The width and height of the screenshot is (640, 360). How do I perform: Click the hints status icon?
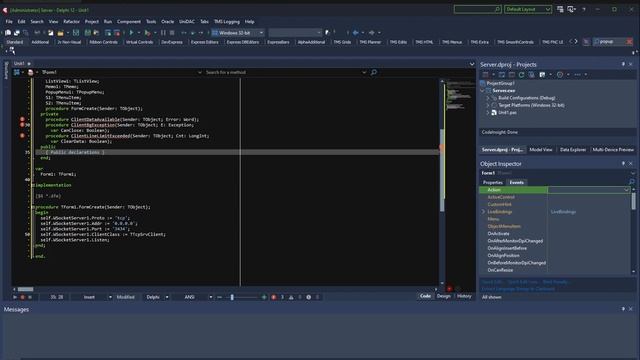309,297
